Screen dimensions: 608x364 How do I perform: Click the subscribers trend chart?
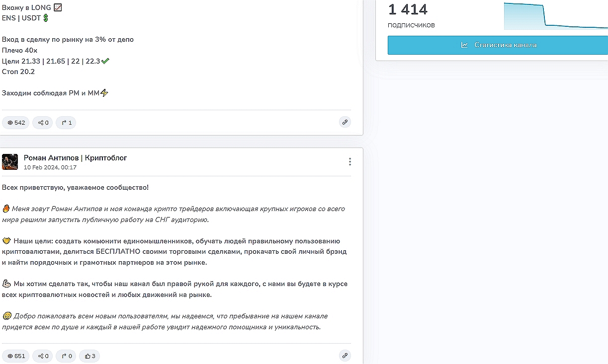555,16
